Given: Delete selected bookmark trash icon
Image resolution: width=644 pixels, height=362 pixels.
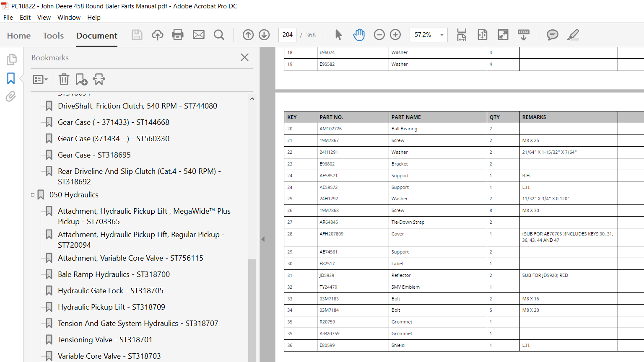Looking at the screenshot, I should pyautogui.click(x=64, y=79).
